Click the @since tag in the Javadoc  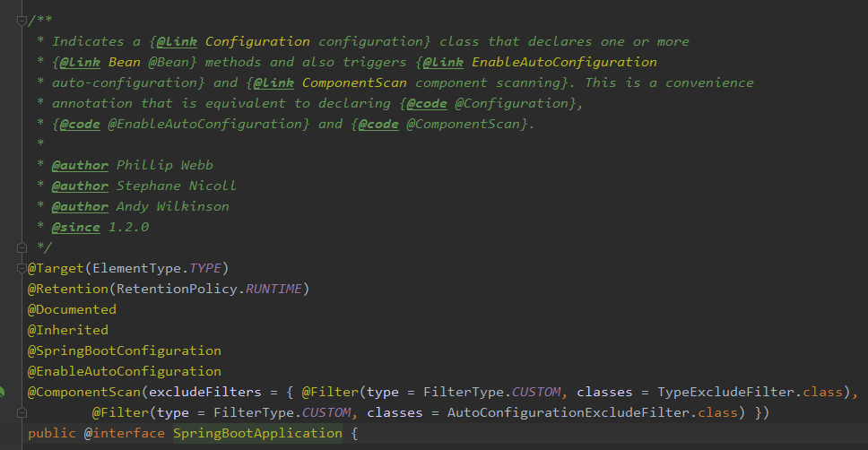[x=75, y=227]
